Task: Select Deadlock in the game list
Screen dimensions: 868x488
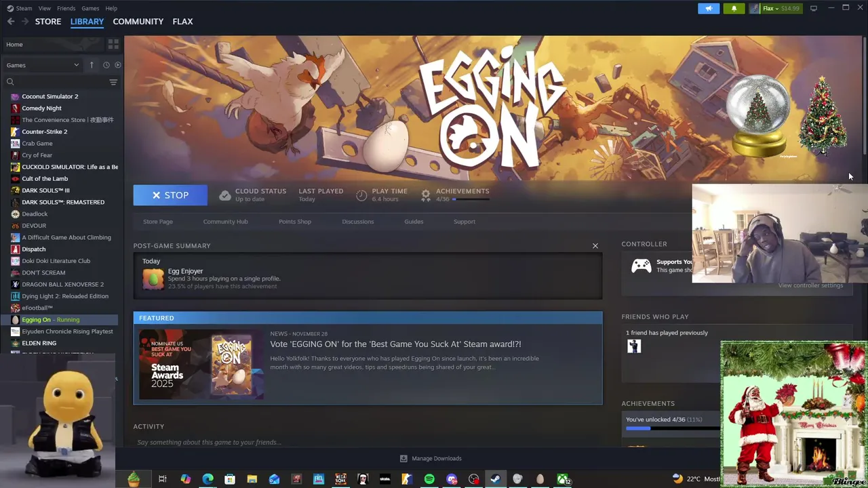Action: (x=35, y=213)
